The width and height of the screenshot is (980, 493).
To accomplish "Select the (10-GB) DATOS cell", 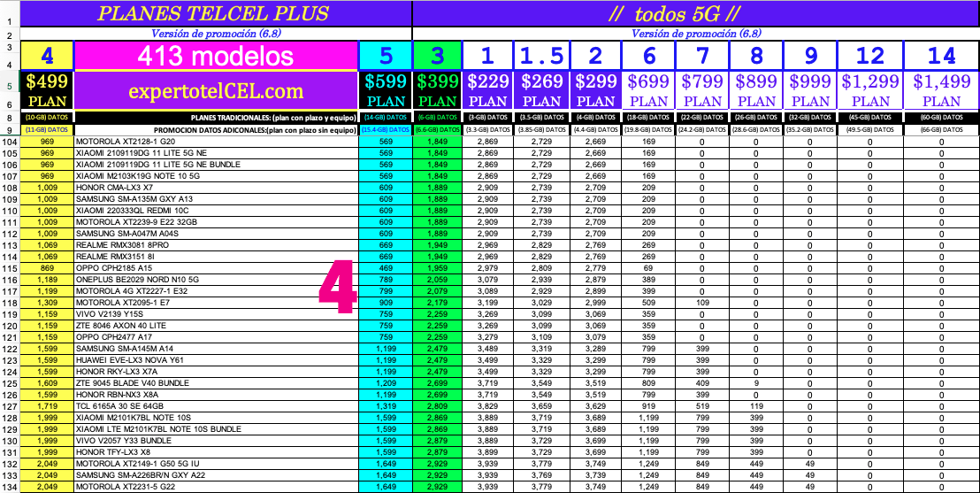I will (47, 118).
